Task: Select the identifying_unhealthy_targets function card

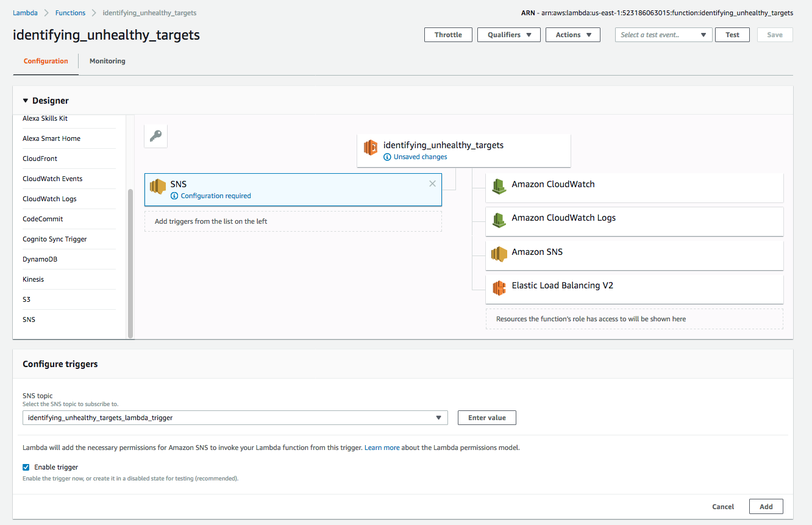Action: pyautogui.click(x=464, y=151)
